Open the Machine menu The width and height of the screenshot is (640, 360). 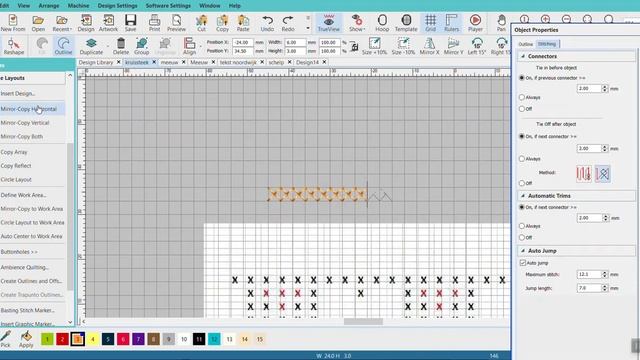click(x=78, y=6)
